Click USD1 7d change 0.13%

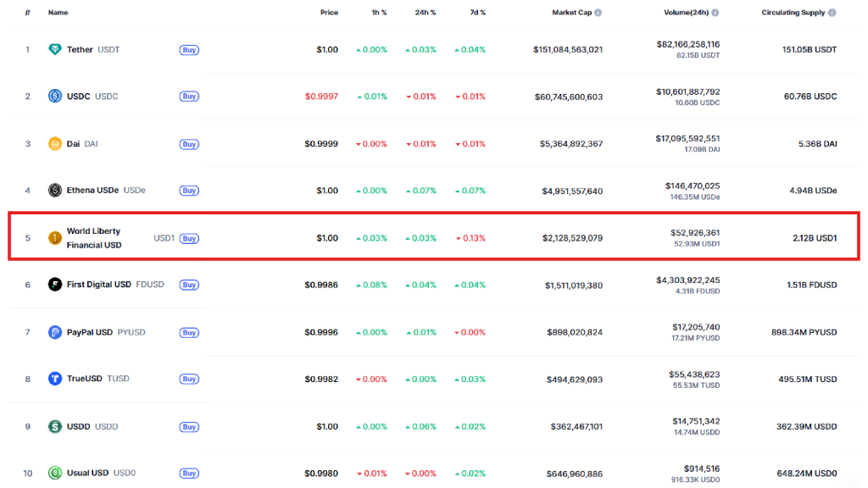[x=470, y=238]
